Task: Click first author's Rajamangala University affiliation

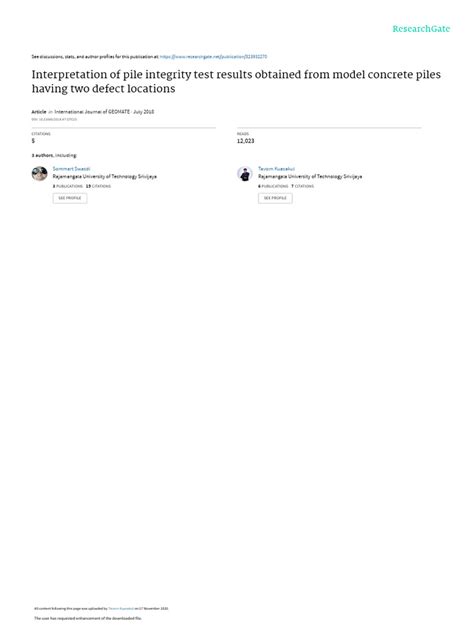Action: pos(105,177)
